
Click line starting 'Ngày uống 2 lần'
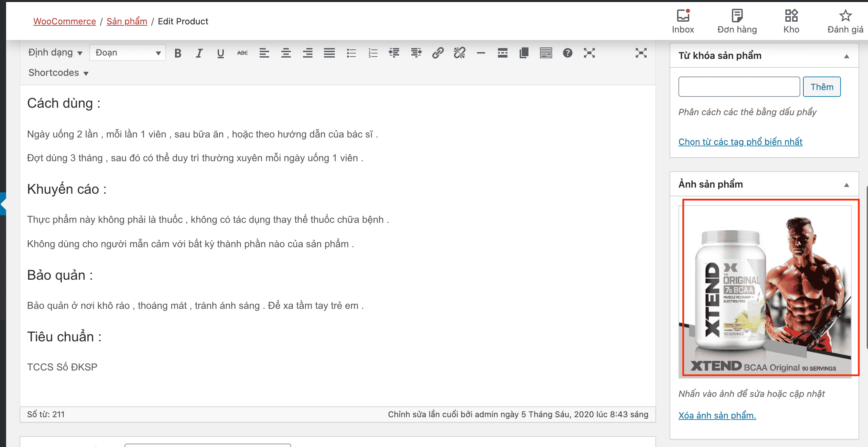click(202, 134)
